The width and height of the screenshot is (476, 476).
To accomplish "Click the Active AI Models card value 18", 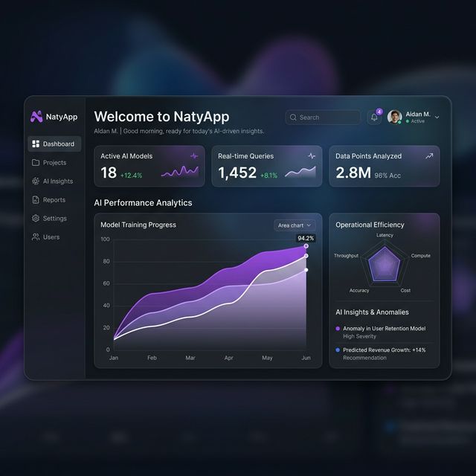I will (x=109, y=173).
